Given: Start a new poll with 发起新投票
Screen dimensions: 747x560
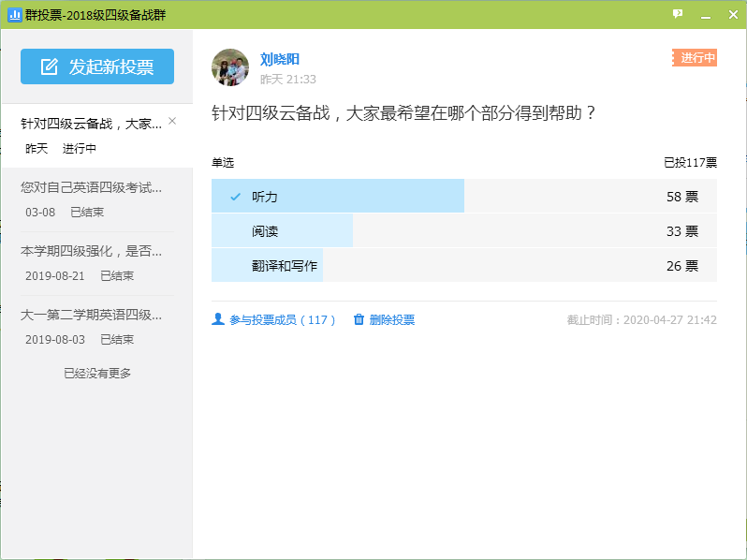Looking at the screenshot, I should [x=97, y=66].
